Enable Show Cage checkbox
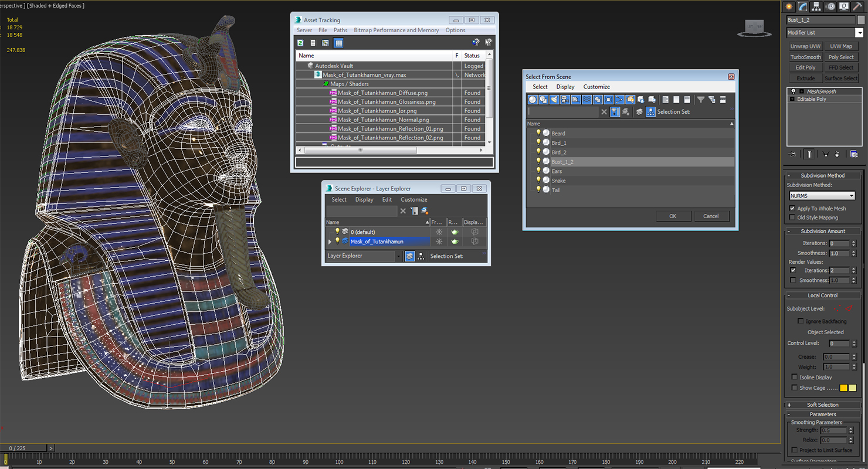 click(794, 388)
